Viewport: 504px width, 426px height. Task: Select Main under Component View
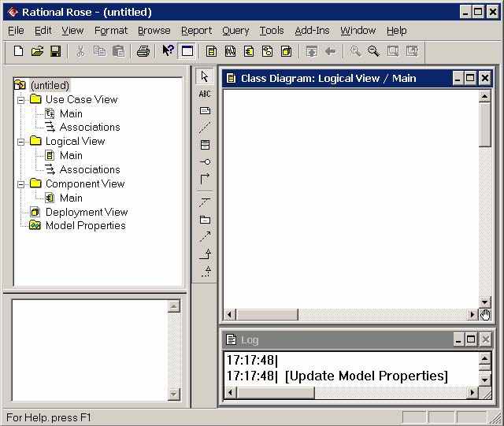[x=71, y=198]
